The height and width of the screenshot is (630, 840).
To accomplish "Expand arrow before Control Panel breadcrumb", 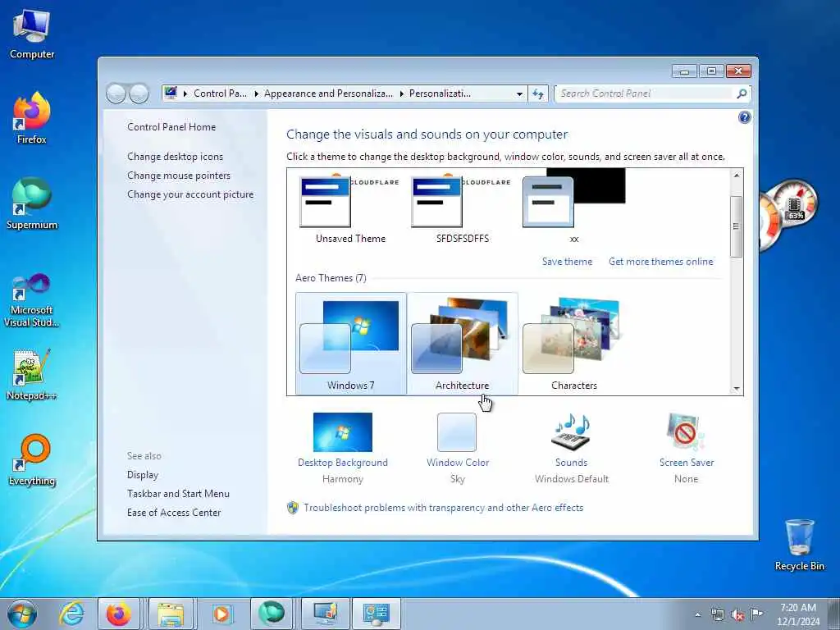I will click(x=185, y=94).
